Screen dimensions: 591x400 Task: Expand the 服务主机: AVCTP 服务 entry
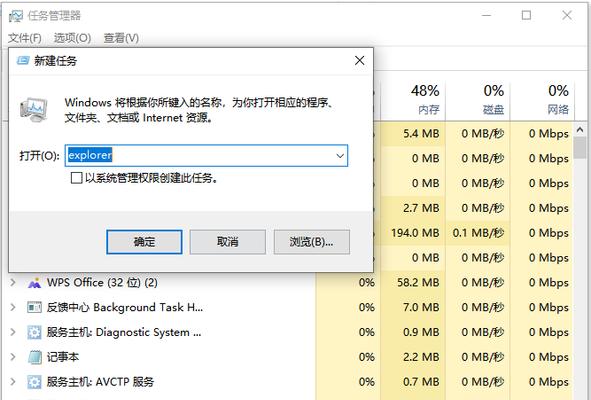coord(13,382)
